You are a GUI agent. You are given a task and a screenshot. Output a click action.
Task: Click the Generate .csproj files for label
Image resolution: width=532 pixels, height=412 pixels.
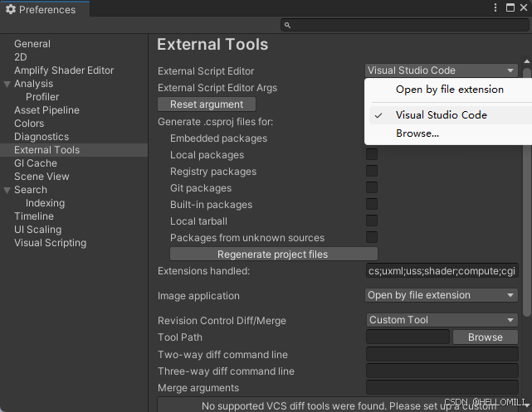(216, 122)
